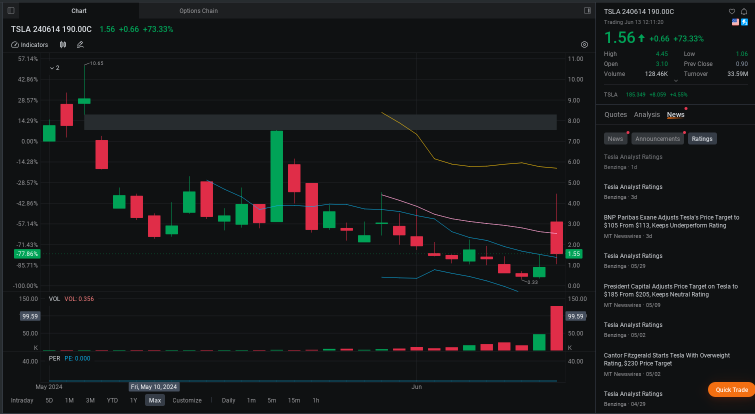Click the Turnover 33.59M value

(x=738, y=74)
